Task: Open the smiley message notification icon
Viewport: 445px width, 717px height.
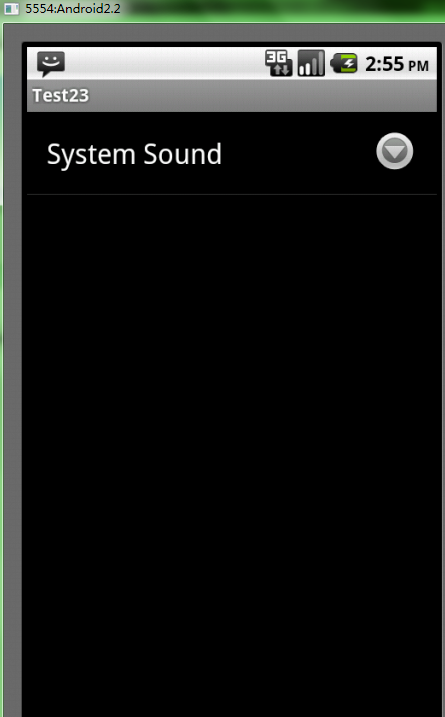Action: (51, 64)
